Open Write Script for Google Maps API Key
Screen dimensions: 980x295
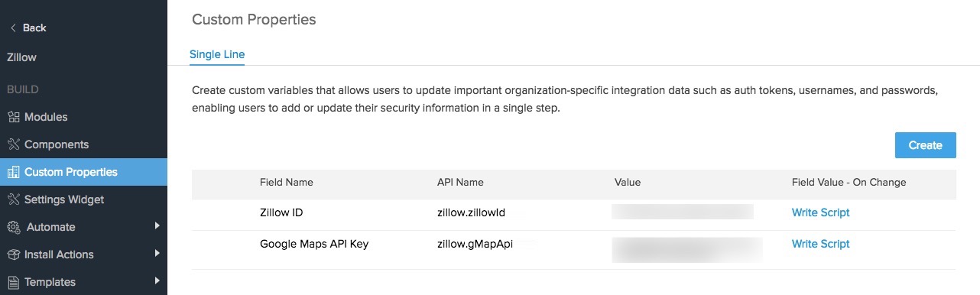[820, 244]
